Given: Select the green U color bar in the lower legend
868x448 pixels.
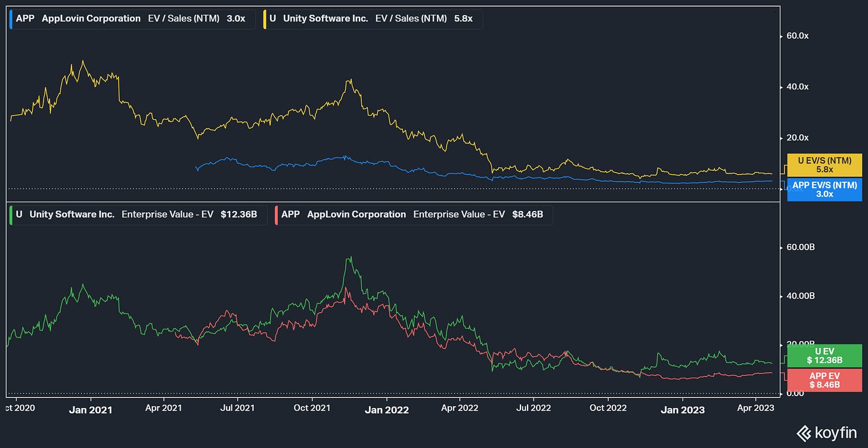Looking at the screenshot, I should [x=11, y=214].
